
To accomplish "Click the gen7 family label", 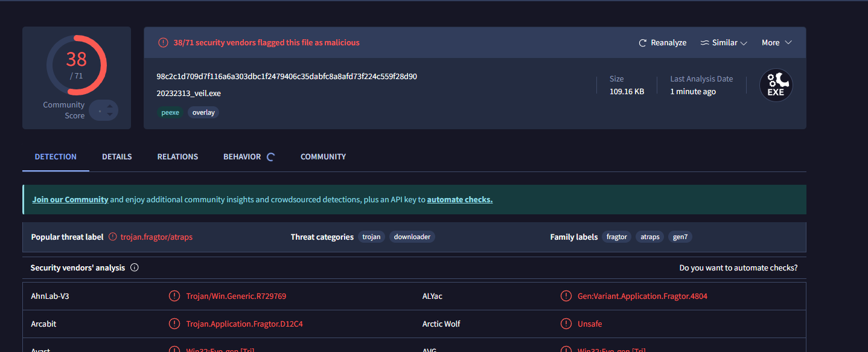I will [x=680, y=237].
